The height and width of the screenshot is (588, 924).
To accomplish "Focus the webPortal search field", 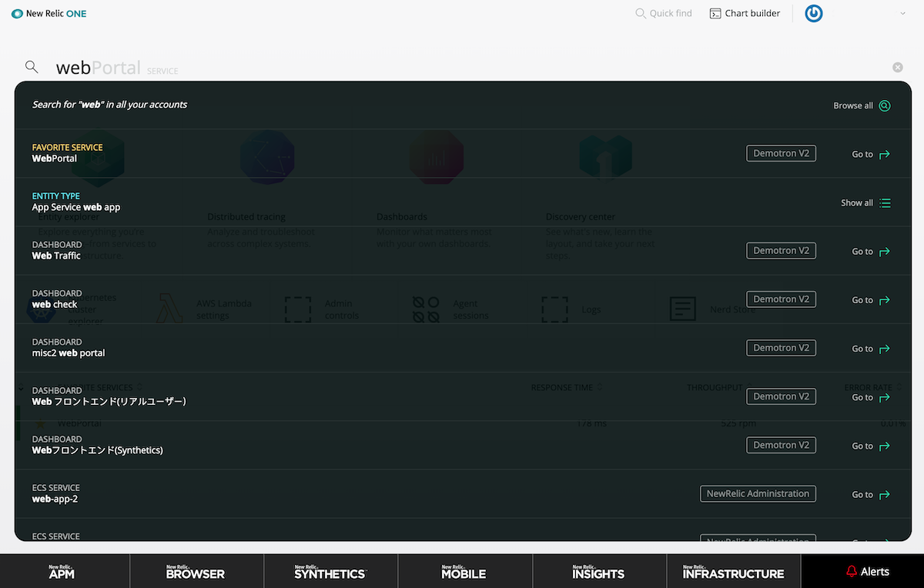I will click(x=462, y=68).
